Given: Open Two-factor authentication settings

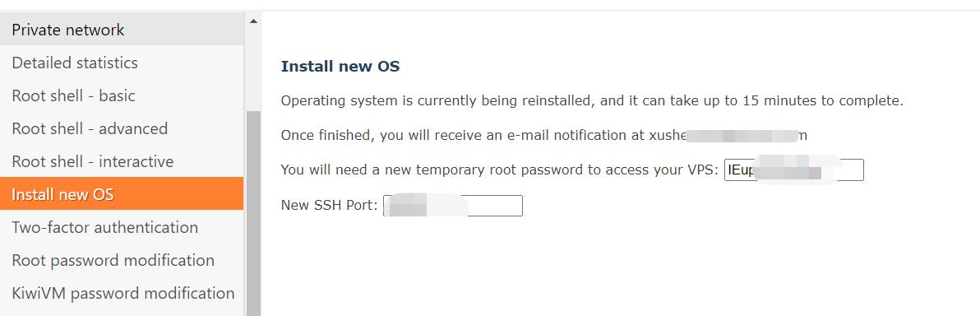Looking at the screenshot, I should pyautogui.click(x=121, y=227).
